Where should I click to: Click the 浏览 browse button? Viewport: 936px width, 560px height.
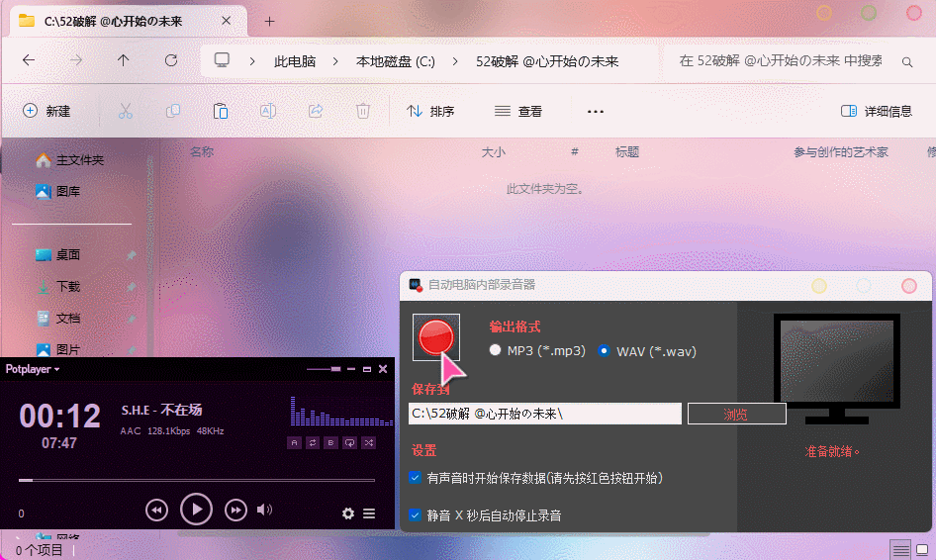point(736,414)
